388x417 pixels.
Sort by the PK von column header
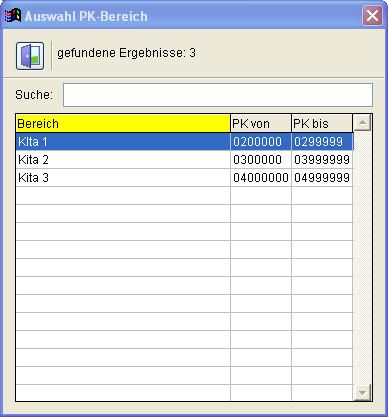click(x=261, y=124)
